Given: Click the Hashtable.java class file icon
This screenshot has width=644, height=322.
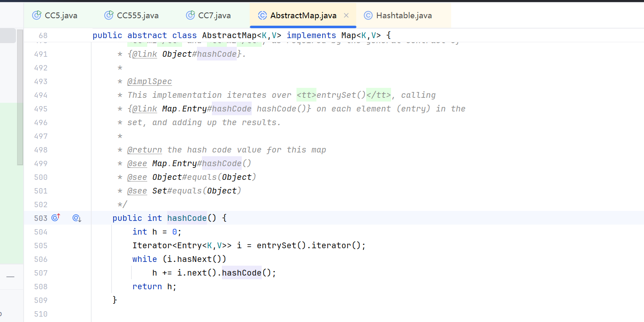Looking at the screenshot, I should pyautogui.click(x=368, y=16).
